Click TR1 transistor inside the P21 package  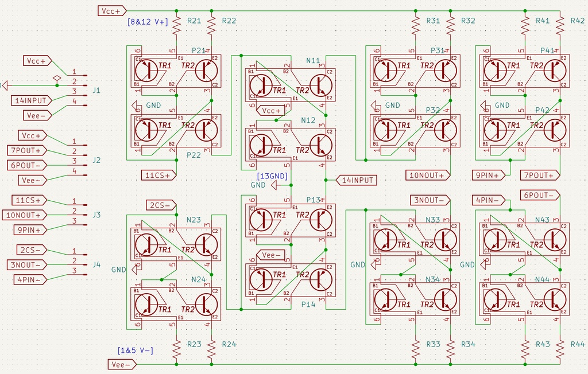(146, 70)
